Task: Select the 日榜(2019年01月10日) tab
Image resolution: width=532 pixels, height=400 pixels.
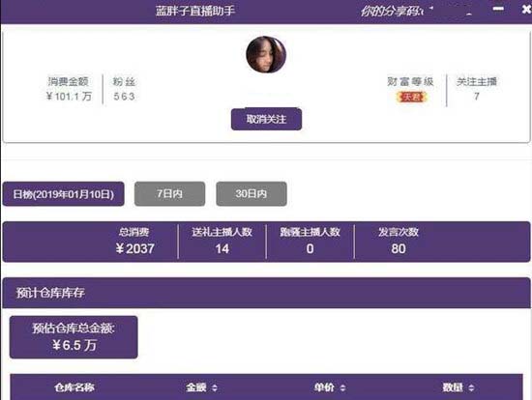Action: (x=64, y=194)
